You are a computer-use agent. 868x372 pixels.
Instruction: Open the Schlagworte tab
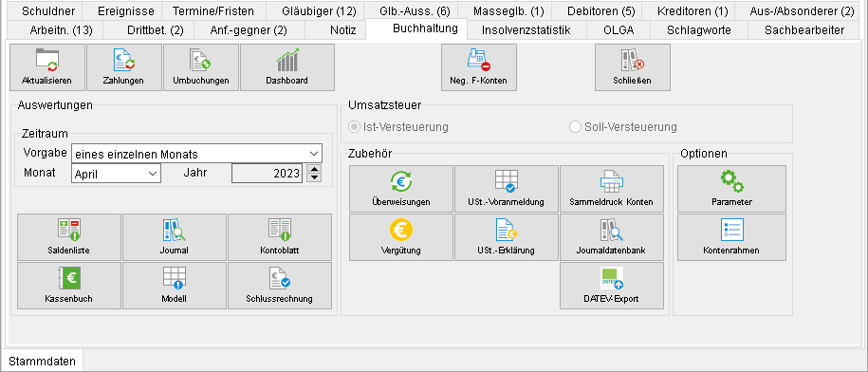[699, 30]
